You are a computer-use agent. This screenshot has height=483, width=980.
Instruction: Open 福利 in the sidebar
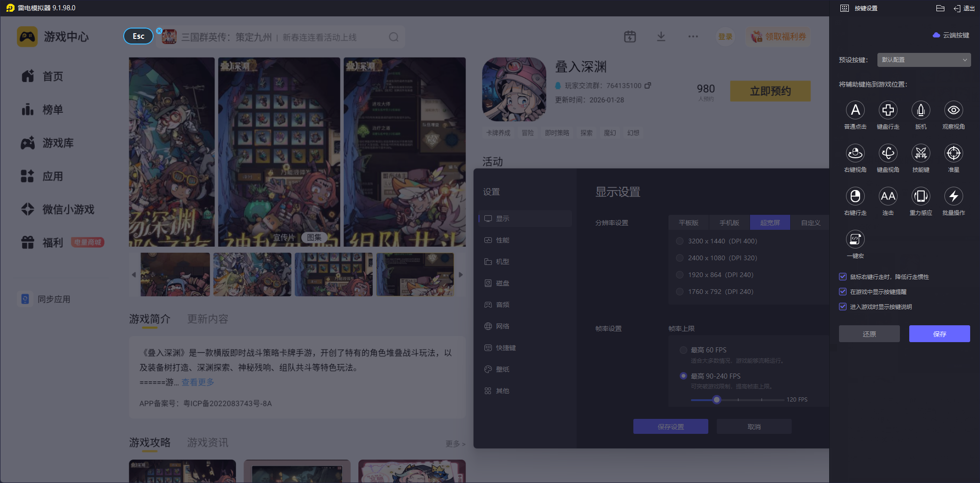click(42, 242)
